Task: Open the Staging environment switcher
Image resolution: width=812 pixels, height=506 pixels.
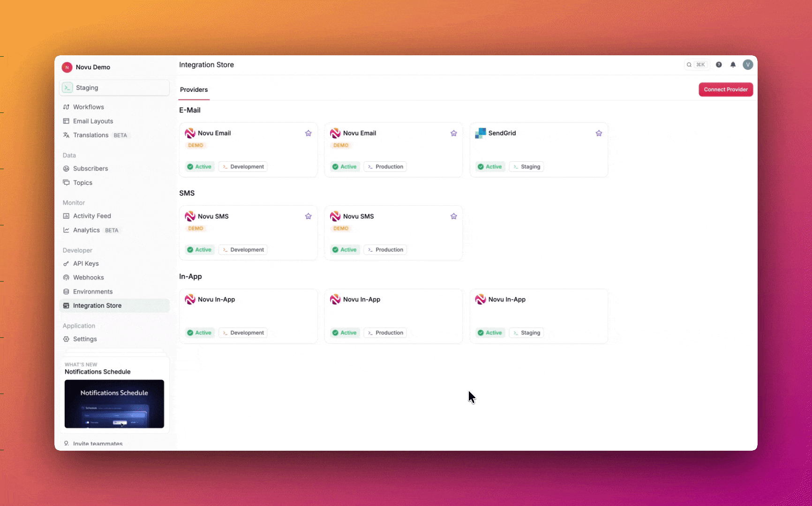Action: 114,88
